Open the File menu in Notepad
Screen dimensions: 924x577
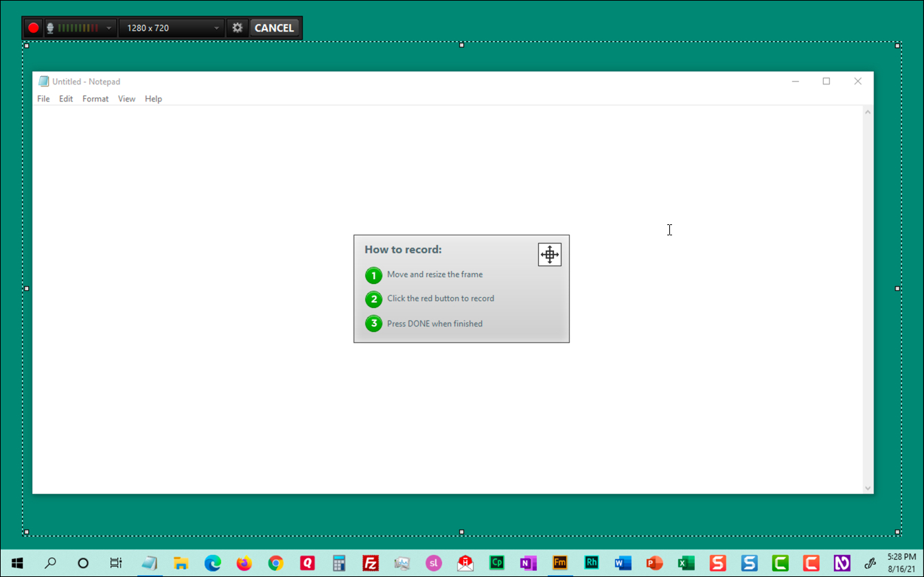[x=43, y=98]
